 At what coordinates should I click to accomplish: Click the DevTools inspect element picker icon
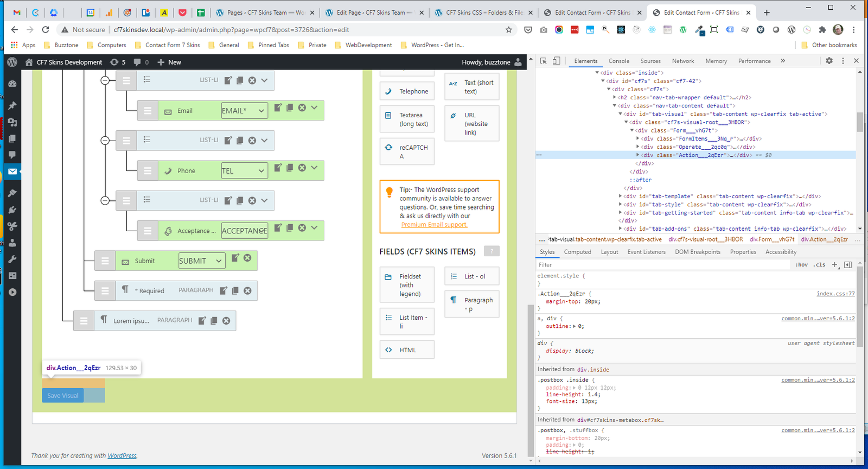pos(544,61)
